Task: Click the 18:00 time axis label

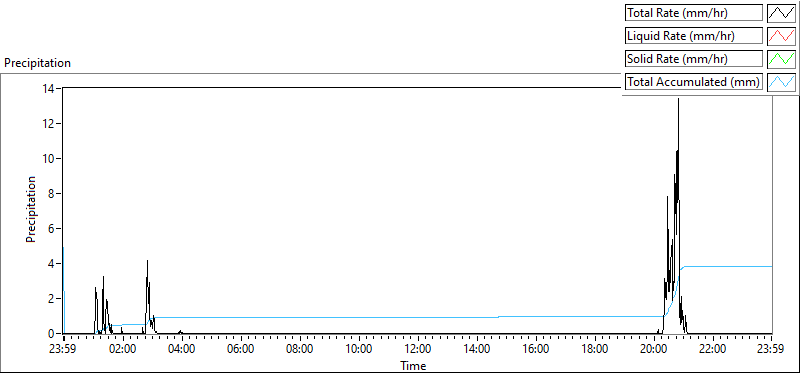Action: coord(595,350)
